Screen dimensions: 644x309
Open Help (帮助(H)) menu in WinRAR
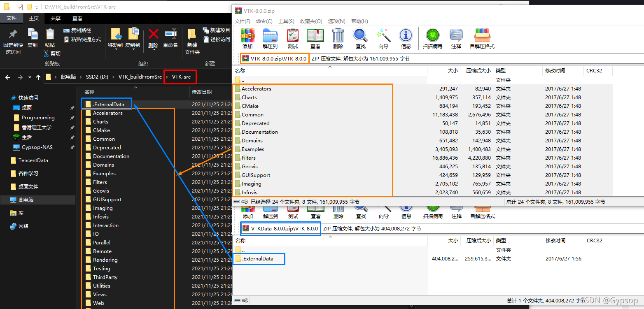(359, 21)
